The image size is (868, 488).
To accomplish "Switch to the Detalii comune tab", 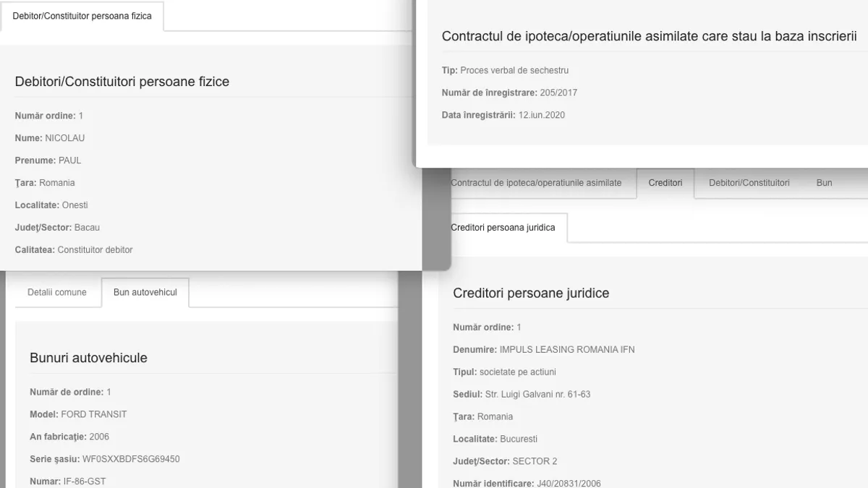I will pos(57,292).
